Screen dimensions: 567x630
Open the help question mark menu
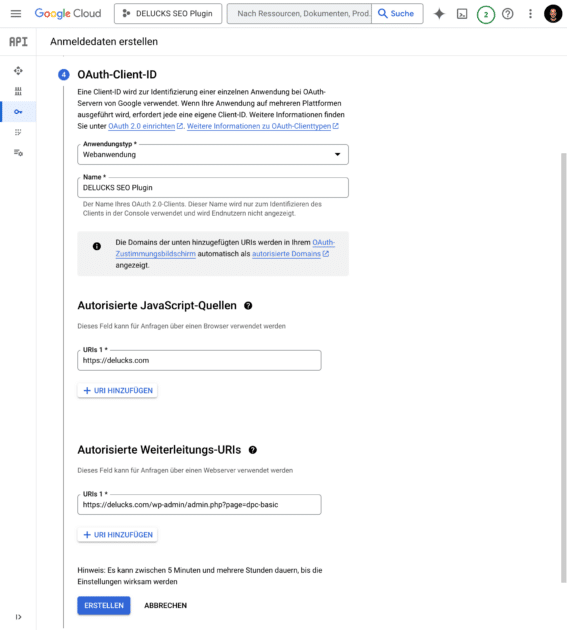(508, 14)
